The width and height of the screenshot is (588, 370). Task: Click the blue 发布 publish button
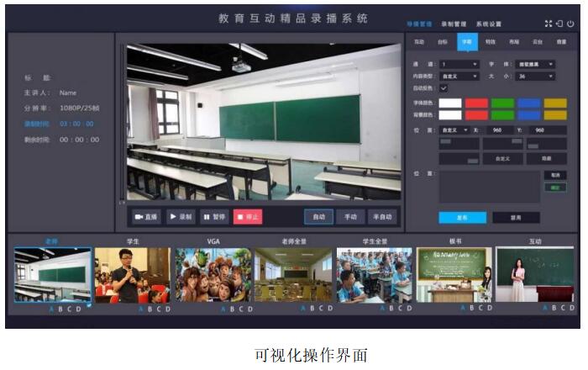pyautogui.click(x=462, y=217)
